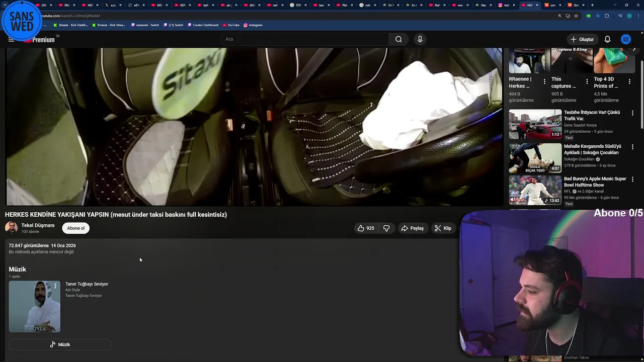This screenshot has width=644, height=362.
Task: Open options for Bad Bunny Halftime Show video
Action: [x=632, y=179]
